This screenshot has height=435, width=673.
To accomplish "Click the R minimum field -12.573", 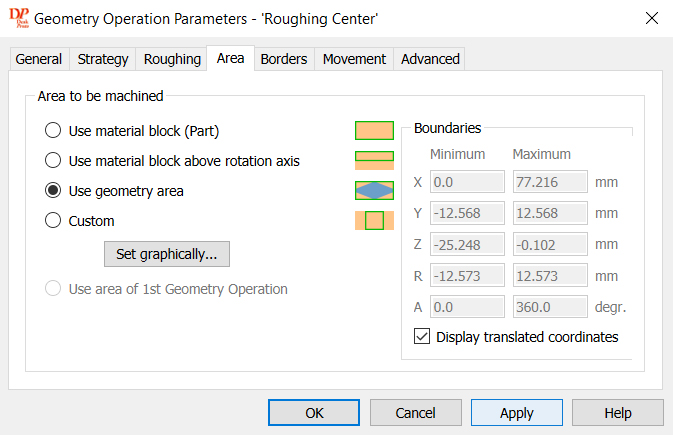I will click(467, 276).
